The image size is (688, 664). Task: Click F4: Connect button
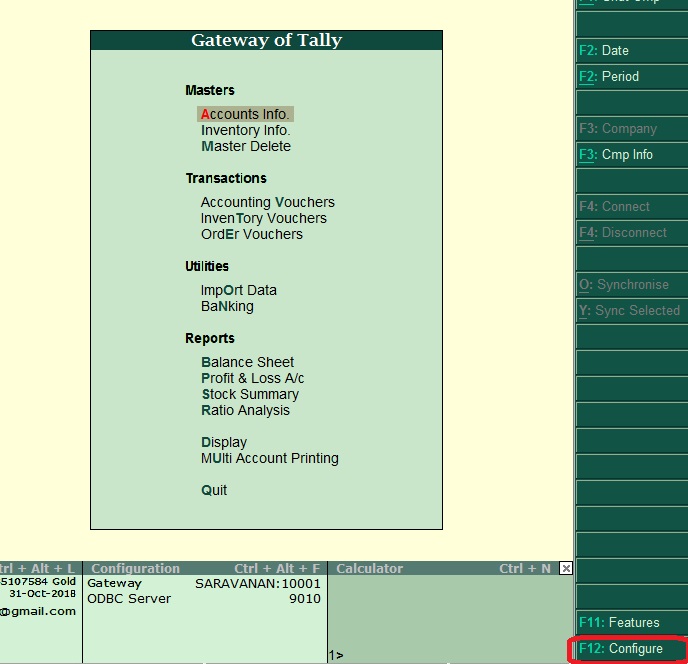click(x=632, y=207)
